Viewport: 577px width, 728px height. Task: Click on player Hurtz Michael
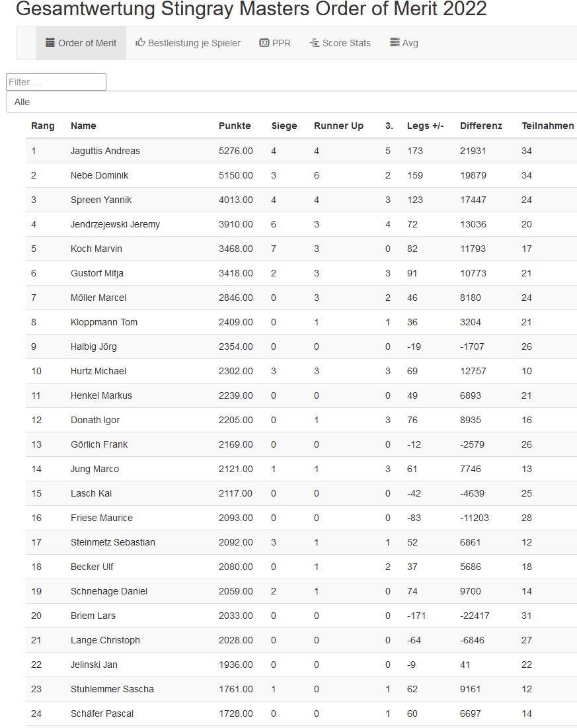click(x=98, y=371)
